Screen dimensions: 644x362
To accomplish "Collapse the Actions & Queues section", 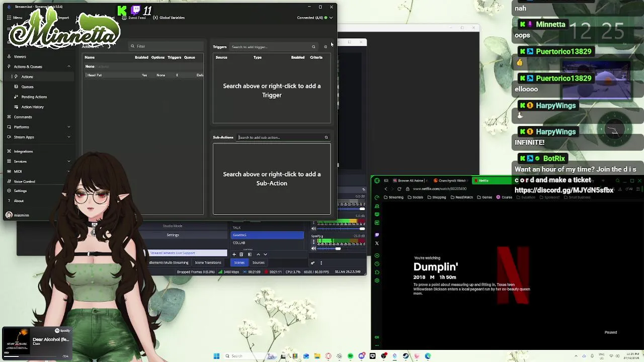I will [x=69, y=66].
